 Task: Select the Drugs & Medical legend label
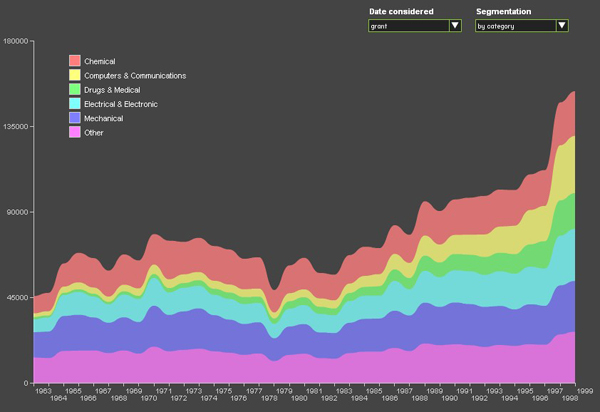112,90
